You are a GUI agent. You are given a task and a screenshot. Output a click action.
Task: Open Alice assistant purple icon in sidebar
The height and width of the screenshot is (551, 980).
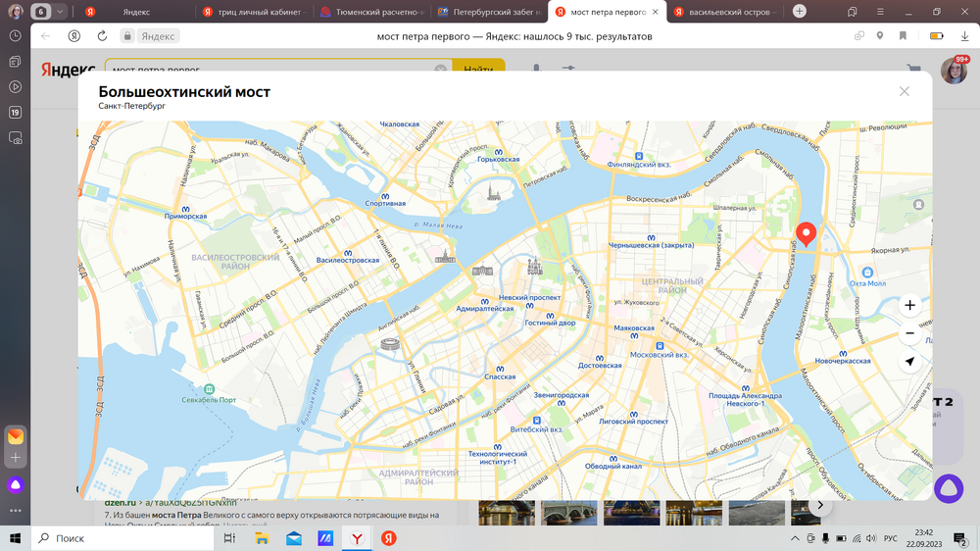(16, 484)
